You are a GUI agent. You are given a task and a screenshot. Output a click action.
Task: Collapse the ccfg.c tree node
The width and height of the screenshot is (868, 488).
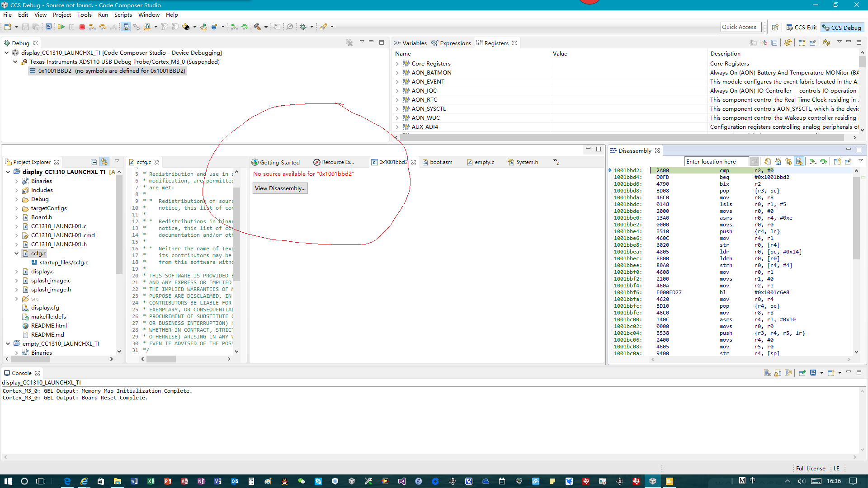(17, 253)
